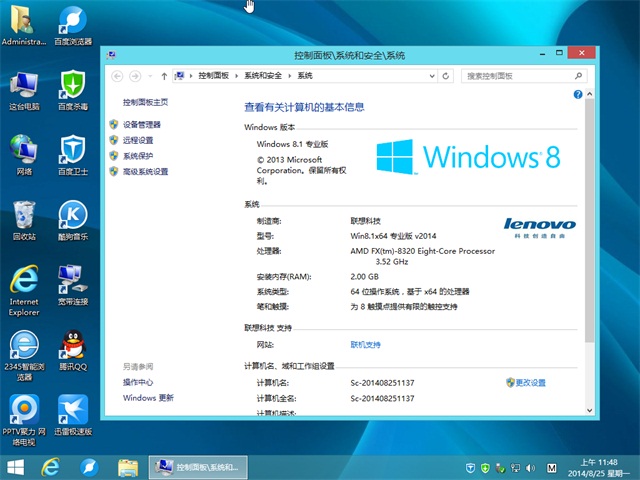This screenshot has height=480, width=640.
Task: Open 远程设置 in left panel
Action: (138, 141)
